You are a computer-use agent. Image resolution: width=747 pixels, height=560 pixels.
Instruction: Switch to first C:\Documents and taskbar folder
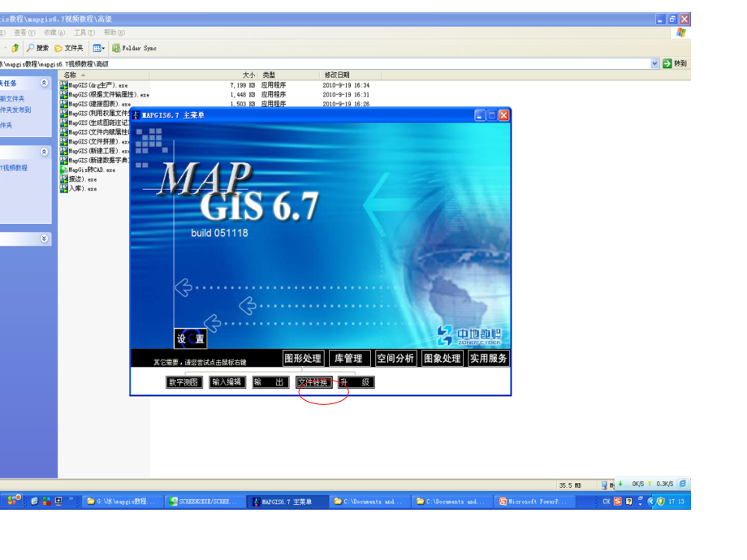369,502
